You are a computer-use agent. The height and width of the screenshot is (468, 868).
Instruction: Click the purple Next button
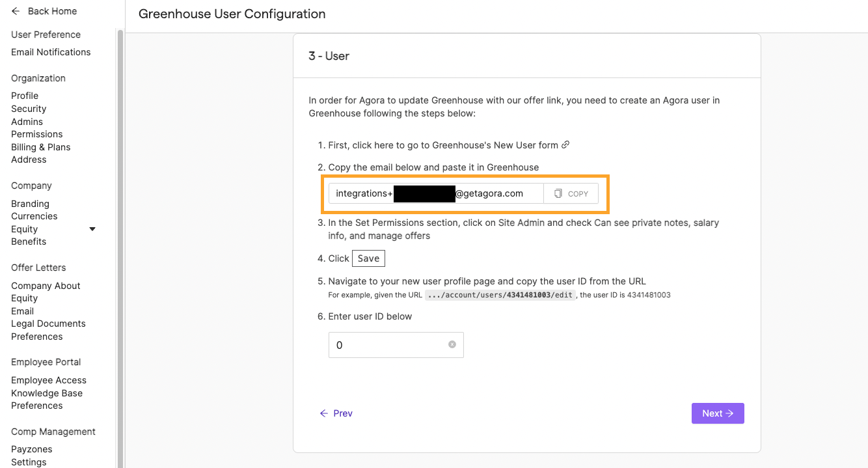718,413
